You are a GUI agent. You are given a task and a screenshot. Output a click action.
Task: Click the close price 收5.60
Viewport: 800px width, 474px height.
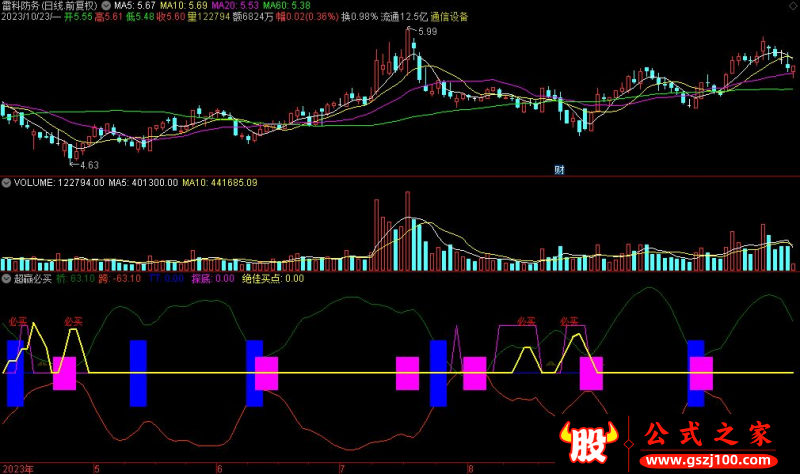click(170, 17)
